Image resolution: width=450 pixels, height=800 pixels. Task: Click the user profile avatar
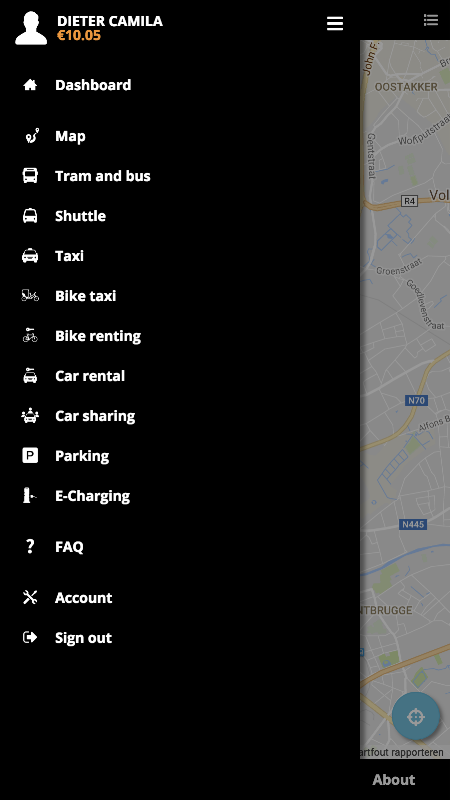31,29
